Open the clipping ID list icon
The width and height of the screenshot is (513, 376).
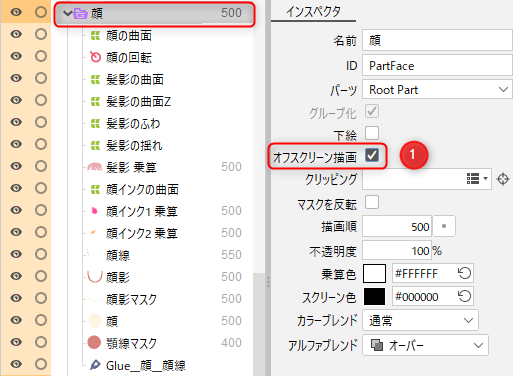[477, 179]
